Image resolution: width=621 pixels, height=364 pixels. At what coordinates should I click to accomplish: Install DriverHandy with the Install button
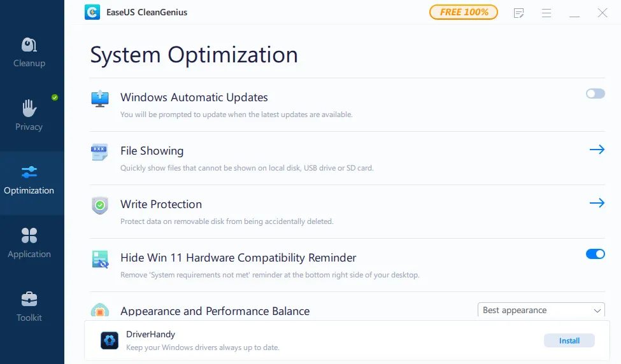[x=569, y=340]
